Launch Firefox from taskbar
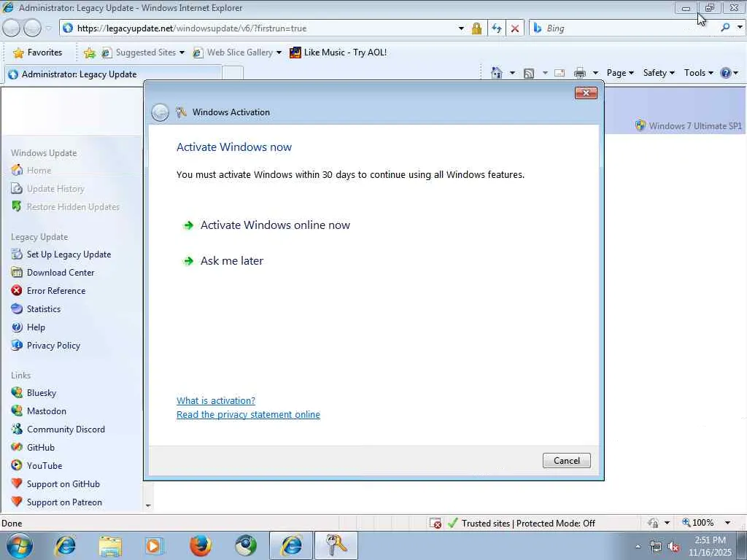Screen dimensions: 747x560 pos(200,546)
